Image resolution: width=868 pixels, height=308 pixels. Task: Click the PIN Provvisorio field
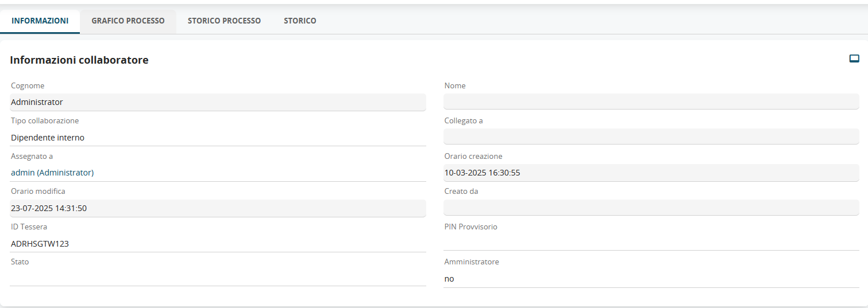coord(651,242)
